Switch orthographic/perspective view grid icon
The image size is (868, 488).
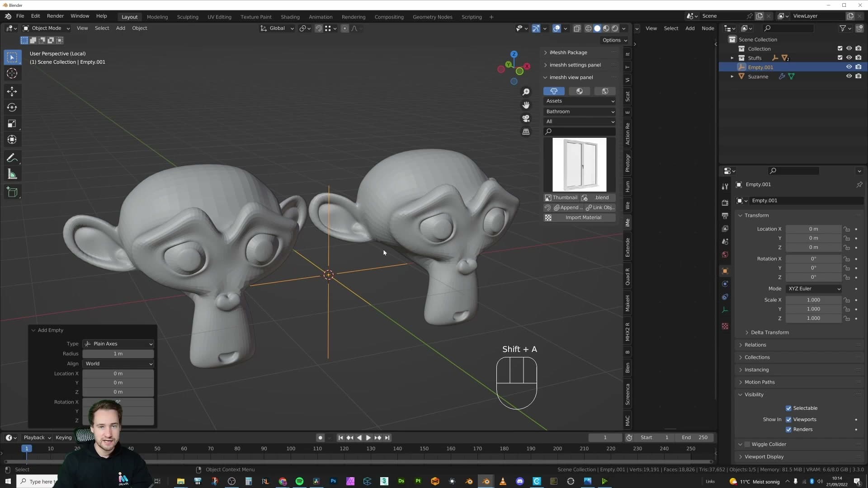pos(526,132)
